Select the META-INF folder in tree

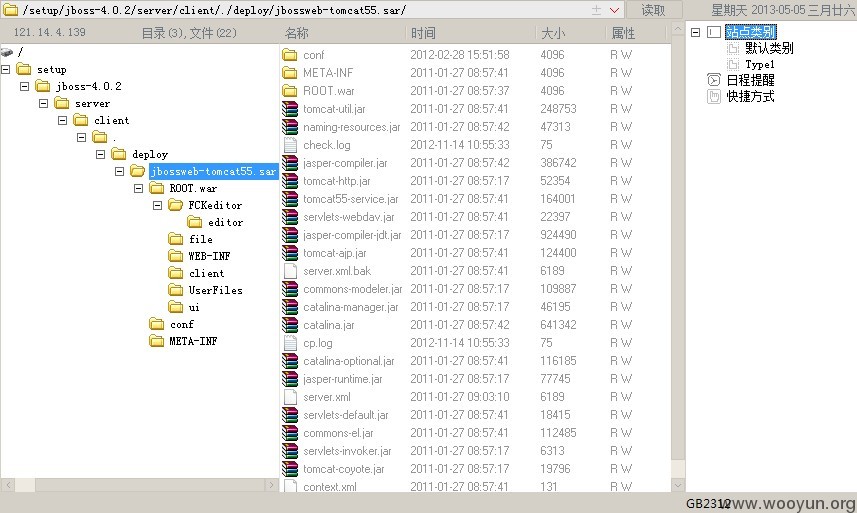193,341
